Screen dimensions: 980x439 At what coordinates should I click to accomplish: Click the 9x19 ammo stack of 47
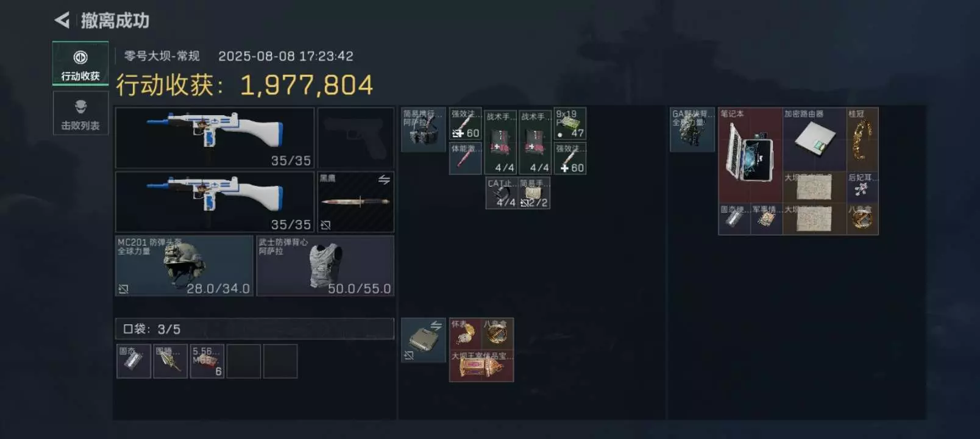click(x=570, y=124)
